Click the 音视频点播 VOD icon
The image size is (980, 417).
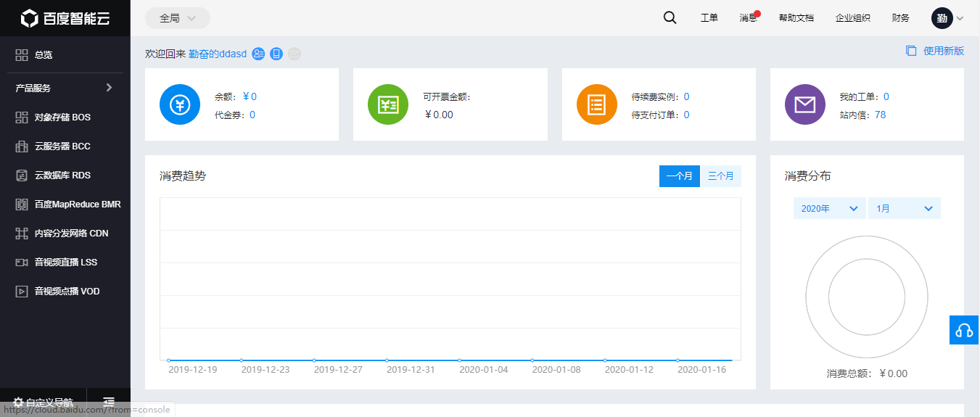click(22, 291)
